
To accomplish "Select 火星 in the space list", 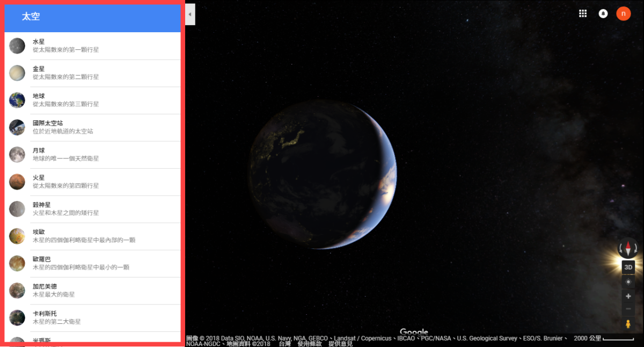I will click(92, 182).
